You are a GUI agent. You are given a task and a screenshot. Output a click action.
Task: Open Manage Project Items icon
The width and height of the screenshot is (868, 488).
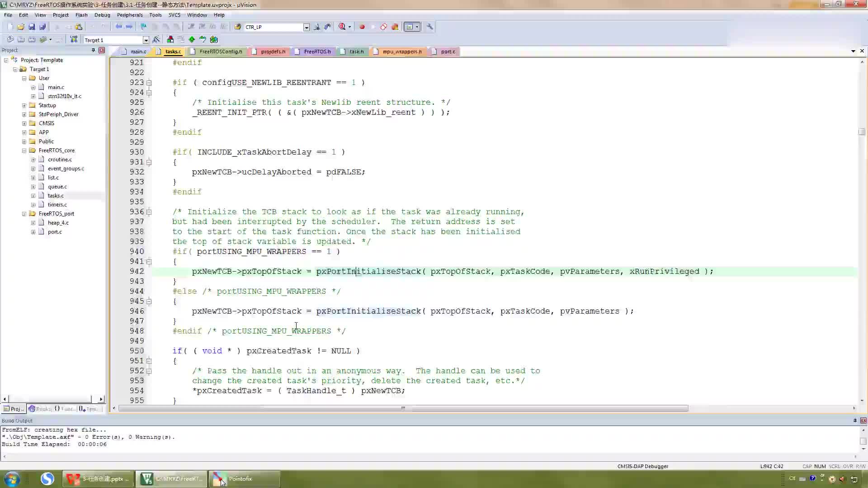(x=170, y=40)
